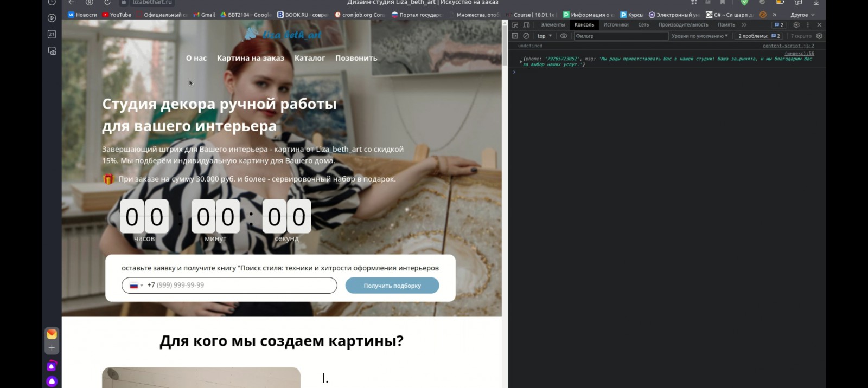Viewport: 868px width, 388px height.
Task: Switch to the Производительность tab
Action: click(x=683, y=25)
